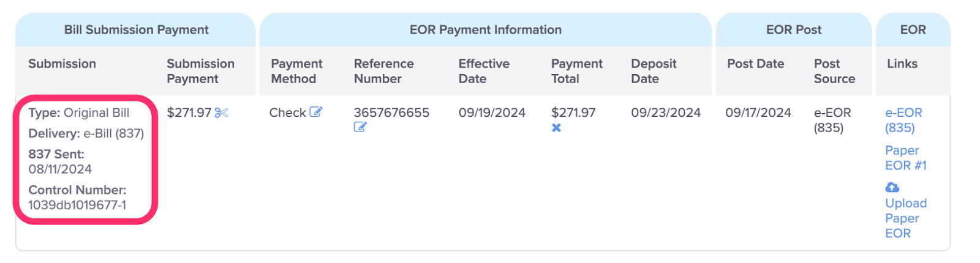Click the scissors icon beside $271.97 submission payment

pyautogui.click(x=221, y=113)
